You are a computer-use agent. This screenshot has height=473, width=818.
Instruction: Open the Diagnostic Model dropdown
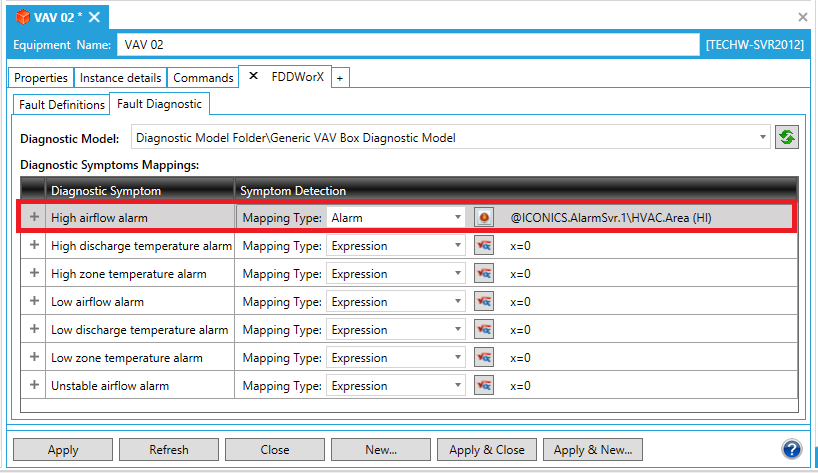coord(763,137)
